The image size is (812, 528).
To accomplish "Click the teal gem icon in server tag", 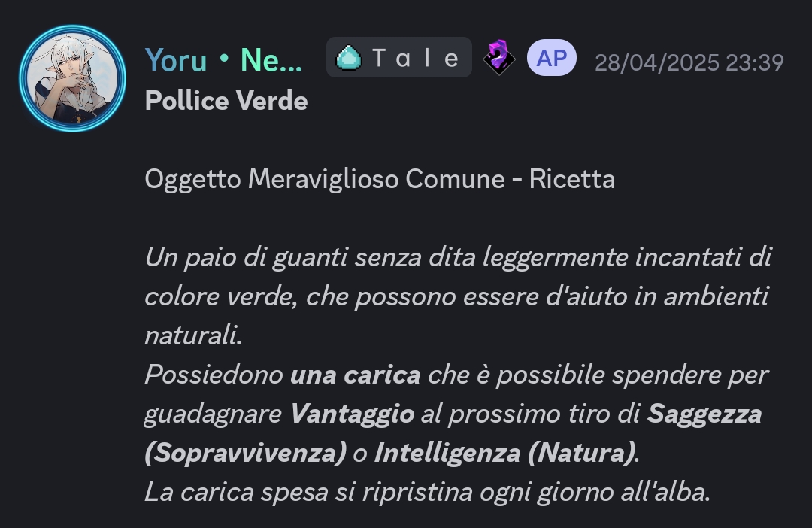I will [x=349, y=57].
